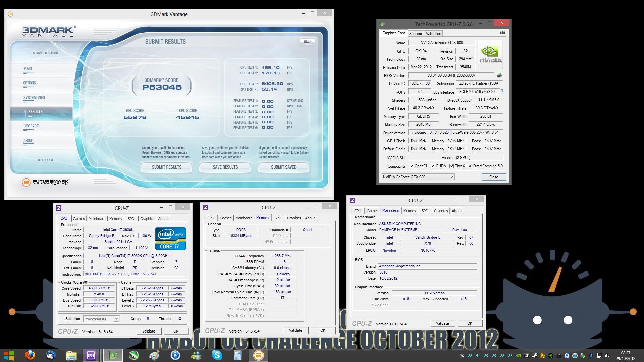Toggle the DirectCompute 5.0 checkbox in GPU-Z
The width and height of the screenshot is (644, 362).
click(x=470, y=166)
